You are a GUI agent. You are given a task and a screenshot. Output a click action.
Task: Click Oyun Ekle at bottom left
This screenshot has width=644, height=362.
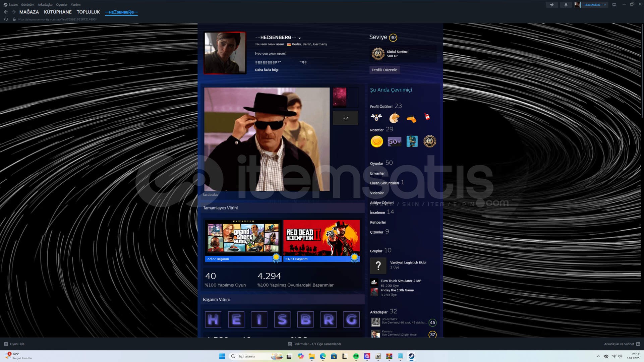pos(14,344)
